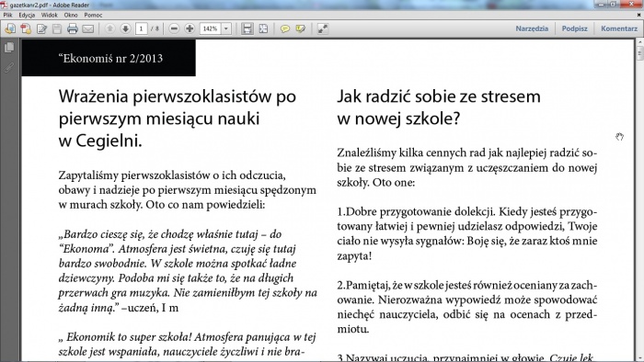Viewport: 644px width, 362px height.
Task: Open the Komentarz panel
Action: [x=619, y=28]
